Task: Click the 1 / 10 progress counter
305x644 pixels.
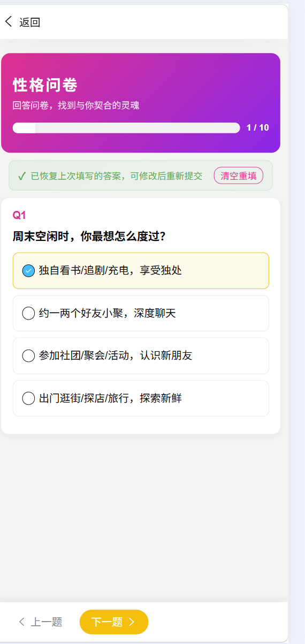Action: tap(258, 127)
